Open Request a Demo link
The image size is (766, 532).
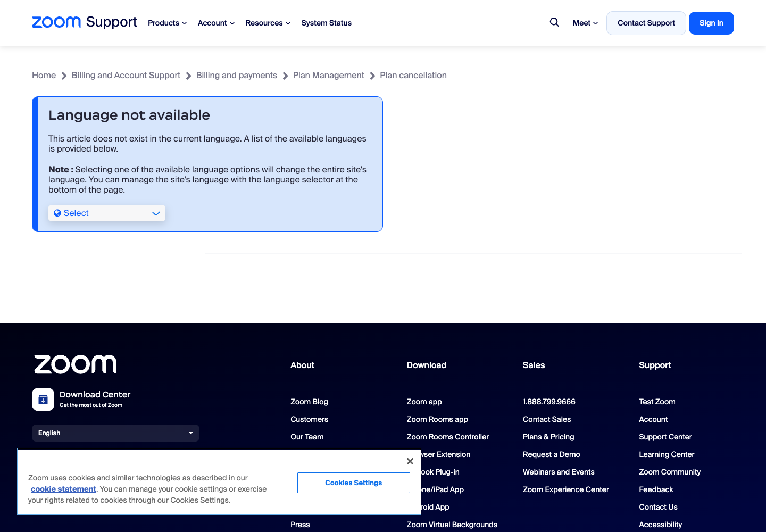[x=552, y=454]
